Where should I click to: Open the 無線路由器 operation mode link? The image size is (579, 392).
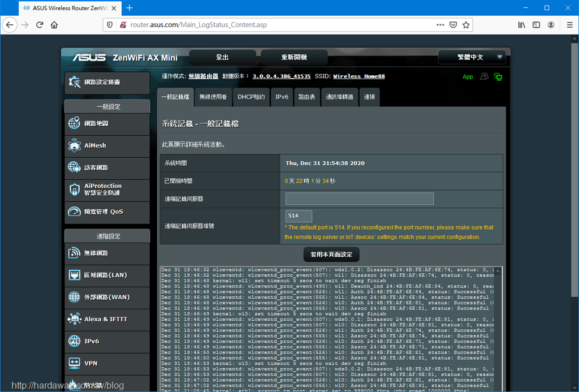tap(203, 76)
